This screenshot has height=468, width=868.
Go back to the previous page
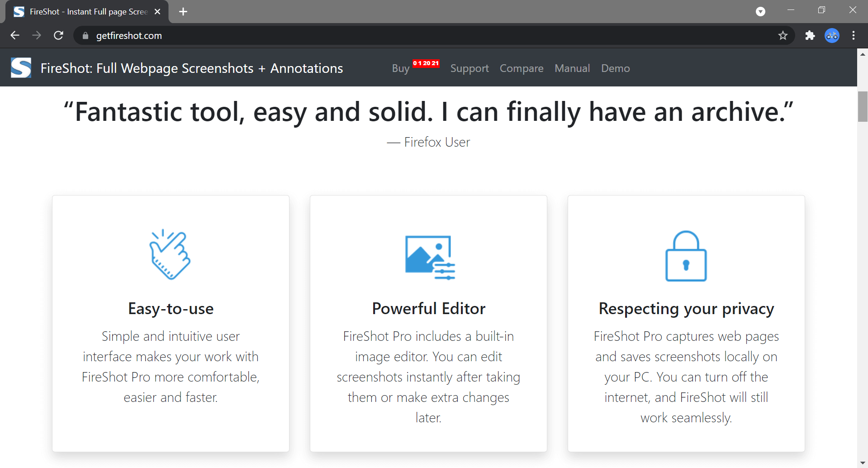[15, 35]
